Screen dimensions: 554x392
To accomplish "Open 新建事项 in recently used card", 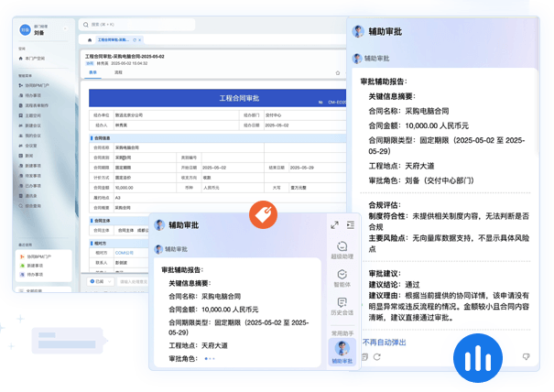I will (x=32, y=266).
